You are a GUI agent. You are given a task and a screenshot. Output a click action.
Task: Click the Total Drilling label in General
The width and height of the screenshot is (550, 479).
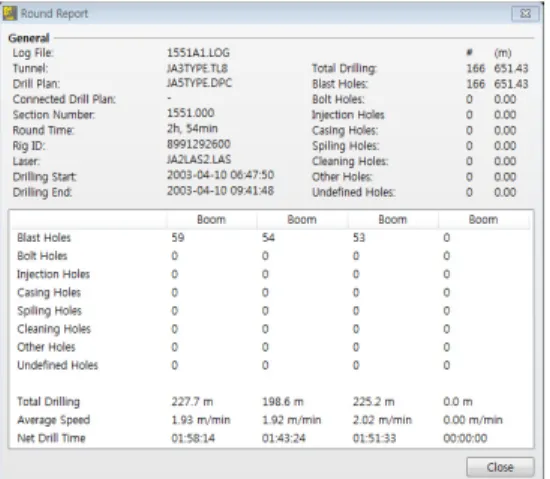pyautogui.click(x=344, y=68)
